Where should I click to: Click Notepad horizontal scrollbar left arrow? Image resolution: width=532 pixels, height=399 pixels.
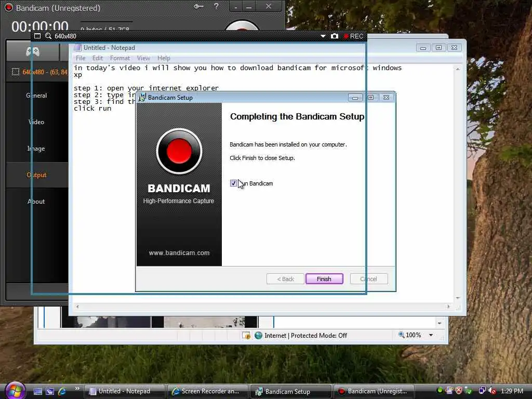[x=78, y=307]
